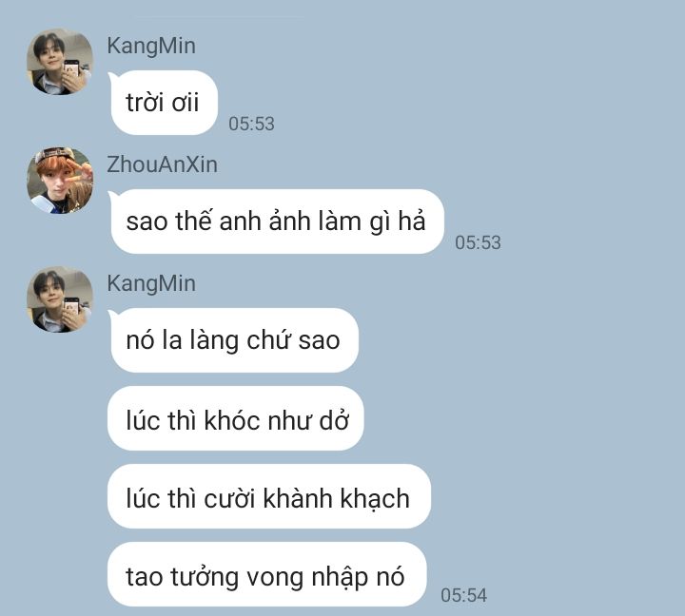This screenshot has height=616, width=685.
Task: Tap KangMin name above 'nó la làng'
Action: tap(151, 283)
